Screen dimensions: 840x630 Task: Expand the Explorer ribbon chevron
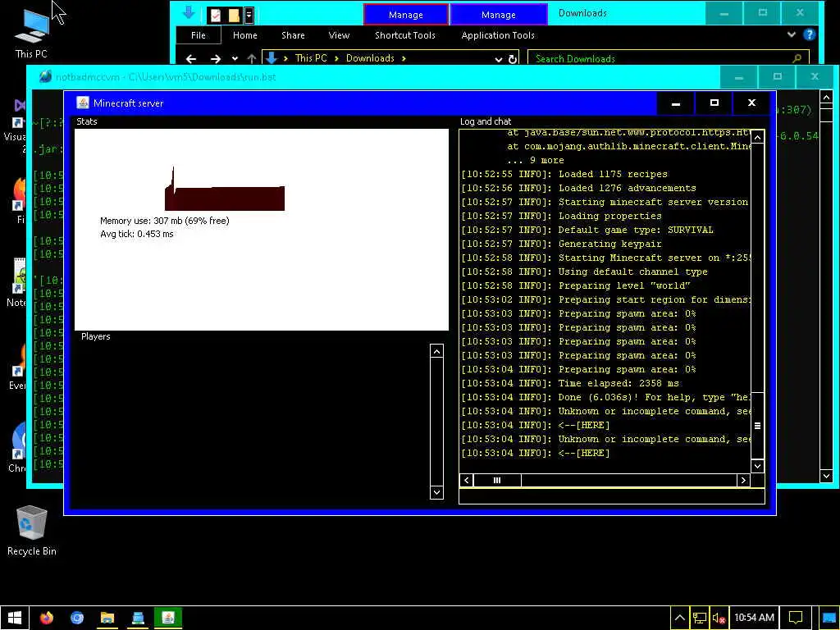[791, 34]
